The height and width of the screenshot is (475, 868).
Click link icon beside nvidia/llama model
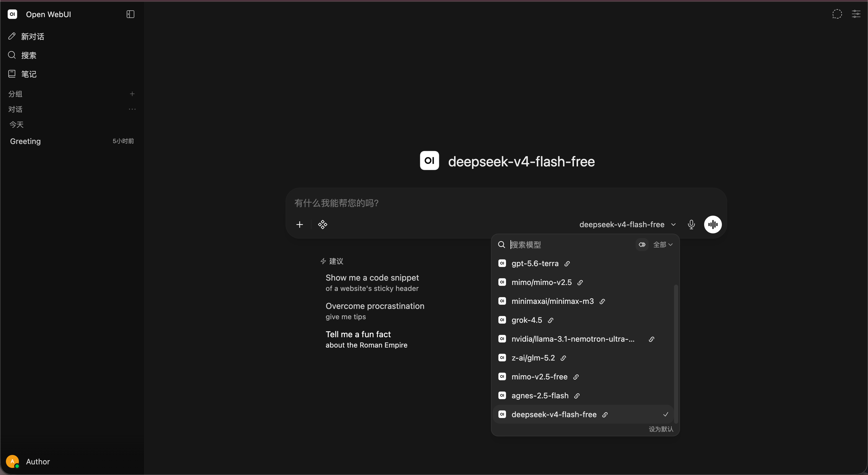(651, 339)
